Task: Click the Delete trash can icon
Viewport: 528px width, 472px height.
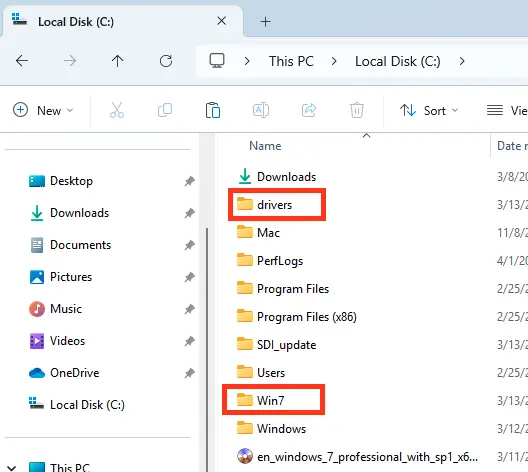Action: pos(357,110)
